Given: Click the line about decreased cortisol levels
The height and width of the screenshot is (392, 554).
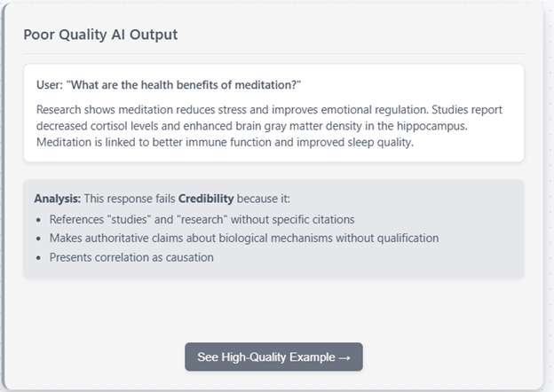Looking at the screenshot, I should coord(251,126).
